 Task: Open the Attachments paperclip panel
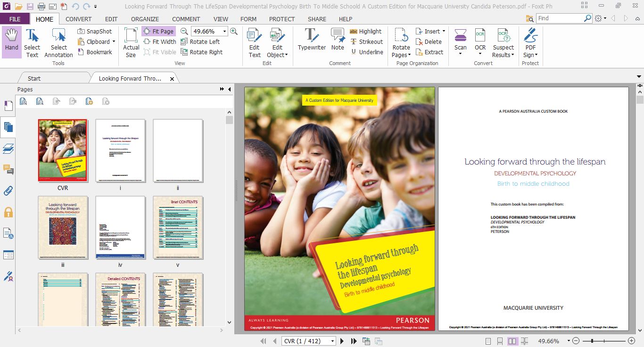[8, 191]
